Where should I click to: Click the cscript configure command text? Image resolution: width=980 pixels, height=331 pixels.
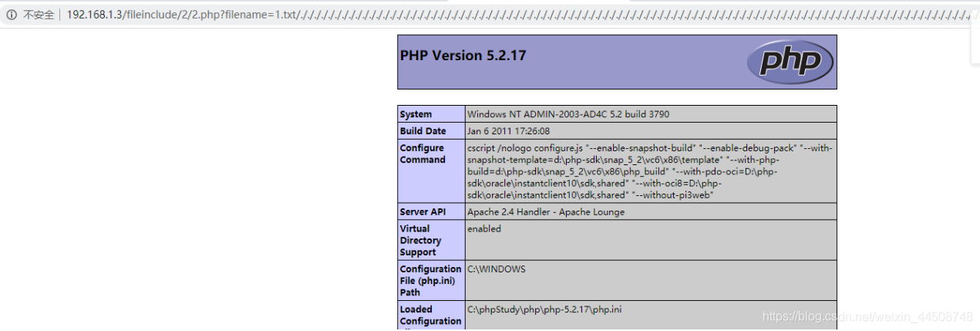point(650,171)
